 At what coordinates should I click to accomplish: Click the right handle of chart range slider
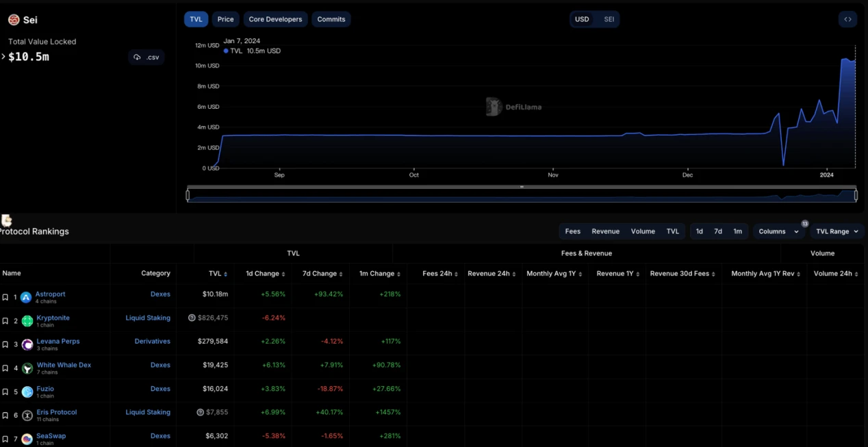(x=856, y=196)
